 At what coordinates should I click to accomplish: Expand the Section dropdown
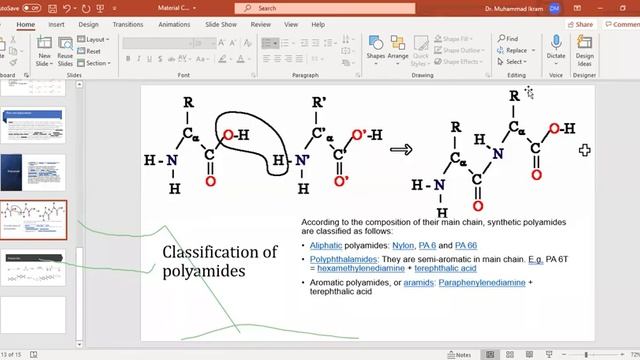point(94,63)
